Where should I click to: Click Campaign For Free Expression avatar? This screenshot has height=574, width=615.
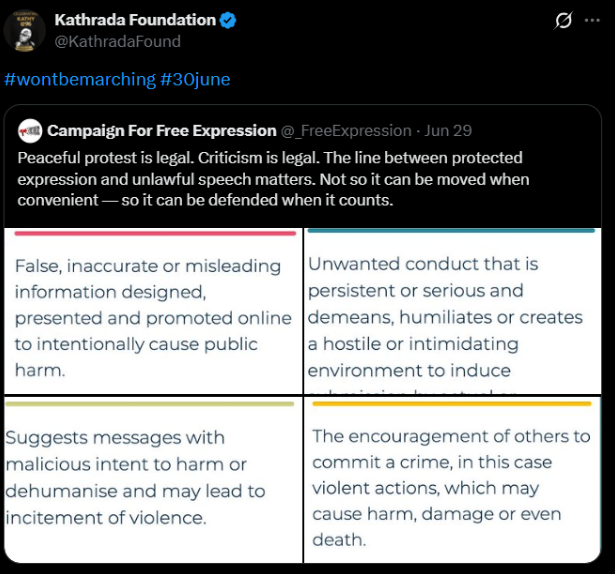(30, 131)
